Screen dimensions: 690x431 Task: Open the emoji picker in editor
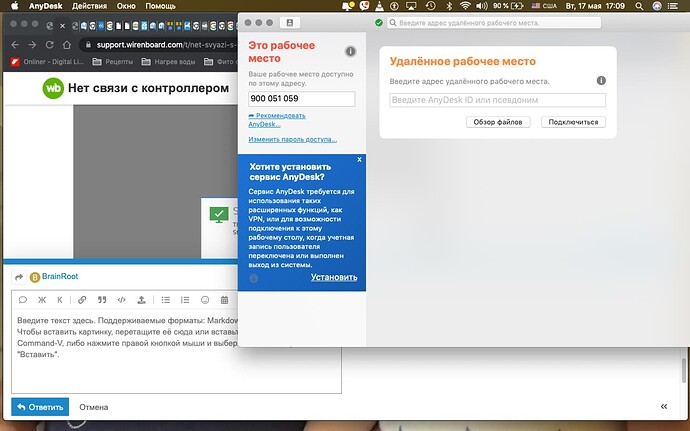pos(205,300)
